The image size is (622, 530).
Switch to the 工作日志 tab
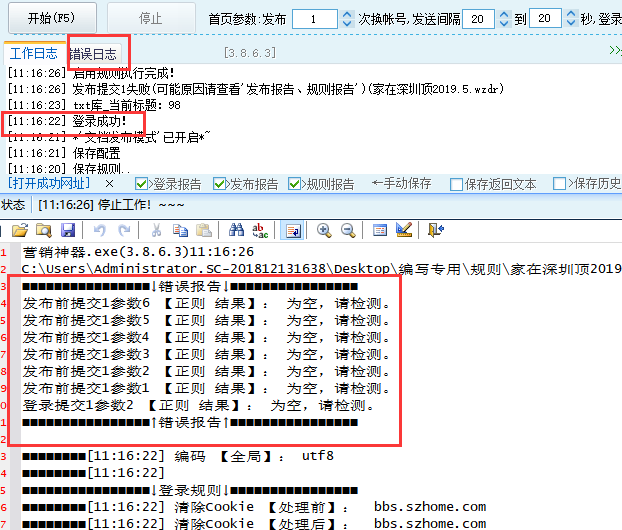34,53
